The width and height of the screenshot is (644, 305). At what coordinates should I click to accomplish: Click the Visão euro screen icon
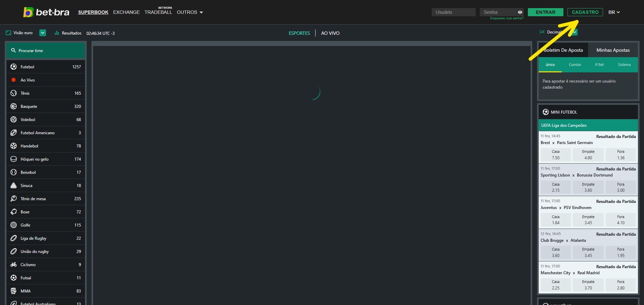[8, 33]
